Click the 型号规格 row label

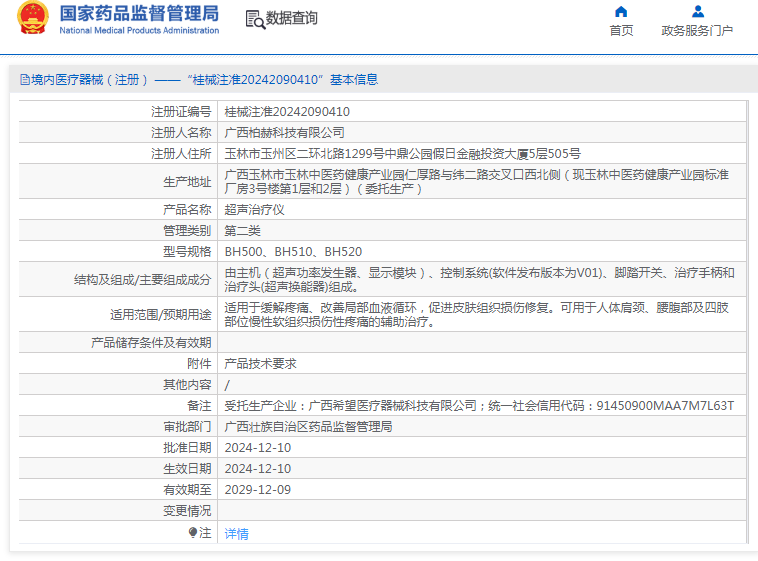point(187,252)
